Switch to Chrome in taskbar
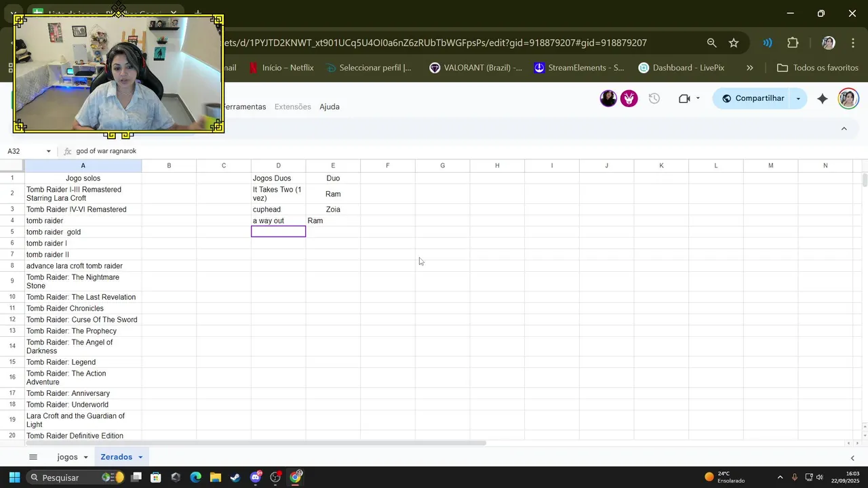 click(x=296, y=477)
